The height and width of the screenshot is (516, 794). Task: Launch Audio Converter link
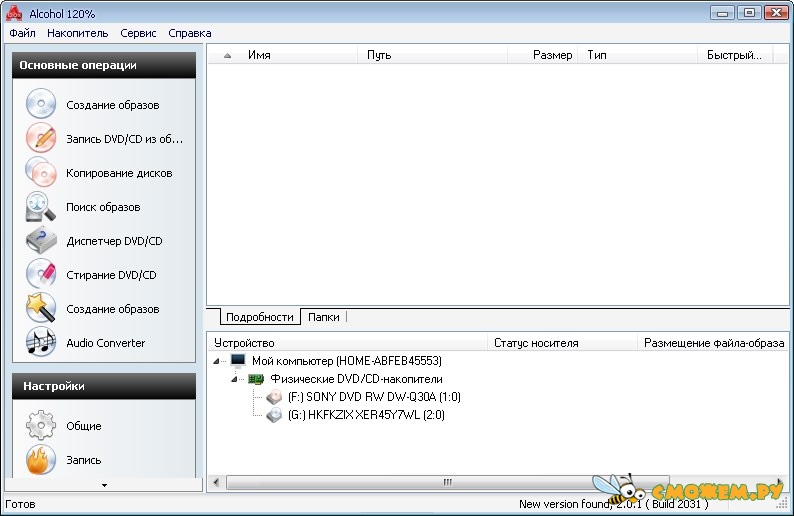(105, 343)
